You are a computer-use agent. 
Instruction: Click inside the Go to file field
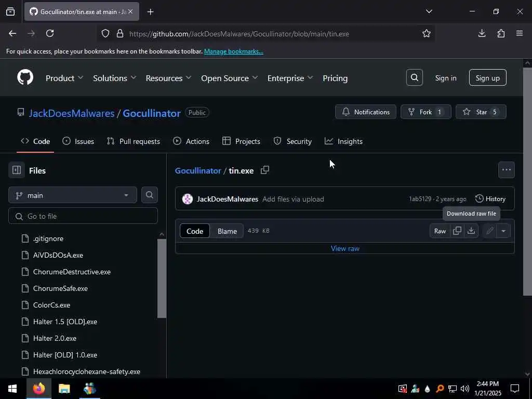pyautogui.click(x=83, y=216)
